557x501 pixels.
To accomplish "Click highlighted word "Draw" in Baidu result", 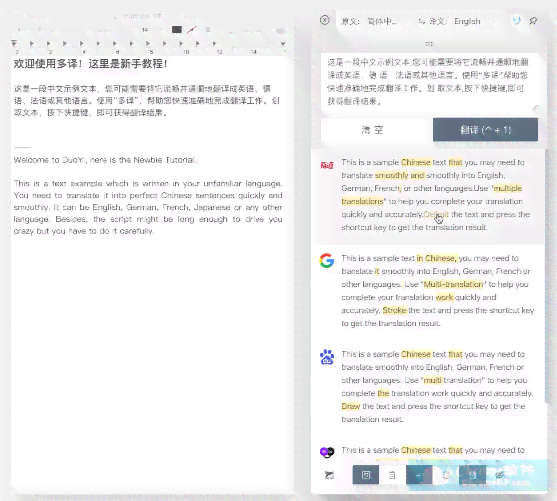I will [351, 406].
